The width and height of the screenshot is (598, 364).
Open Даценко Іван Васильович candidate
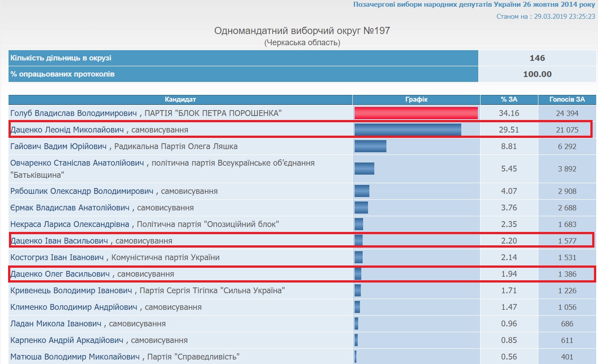[59, 241]
